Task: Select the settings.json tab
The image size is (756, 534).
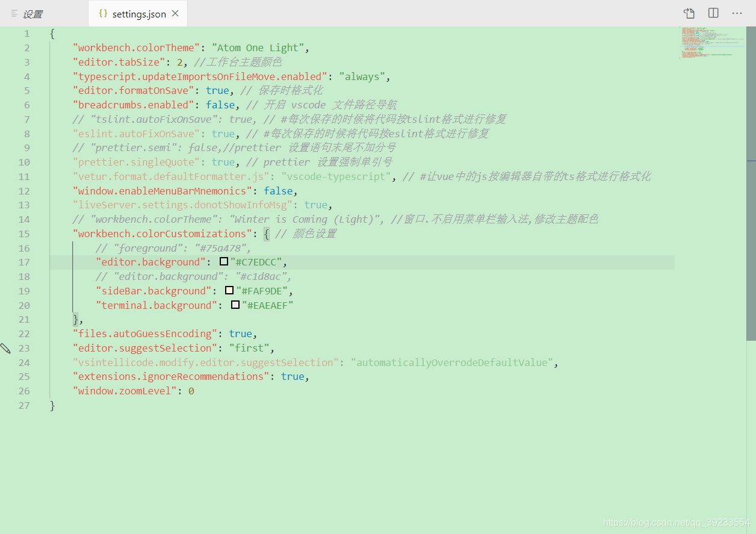Action: [138, 13]
